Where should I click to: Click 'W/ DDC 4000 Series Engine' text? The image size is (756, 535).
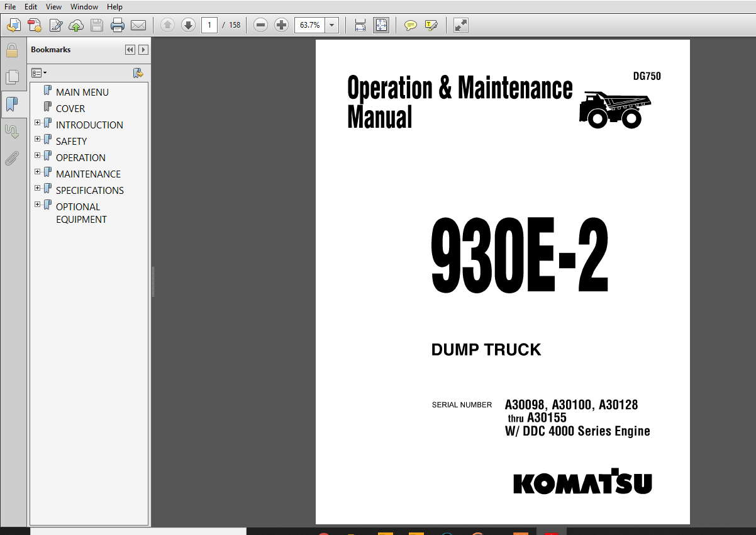click(577, 431)
